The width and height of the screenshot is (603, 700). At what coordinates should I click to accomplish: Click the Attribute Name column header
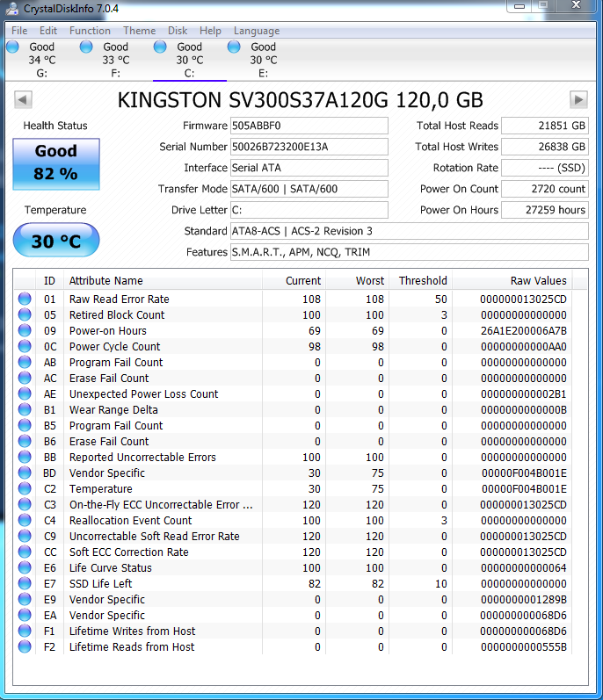click(163, 281)
